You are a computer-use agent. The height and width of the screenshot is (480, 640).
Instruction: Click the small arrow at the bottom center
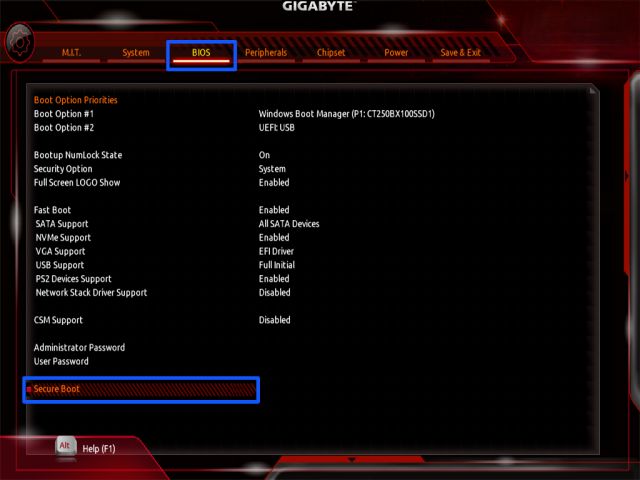(351, 460)
